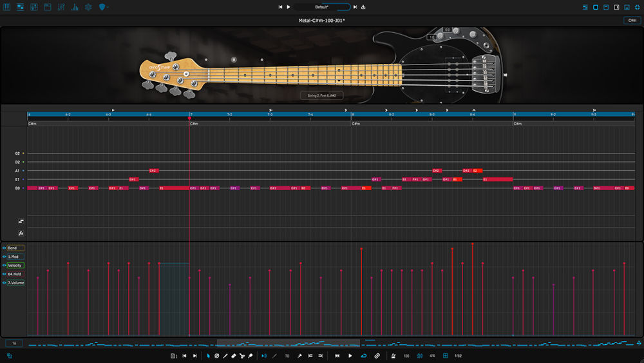
Task: Select the Velocity controller lane tab
Action: tap(15, 266)
